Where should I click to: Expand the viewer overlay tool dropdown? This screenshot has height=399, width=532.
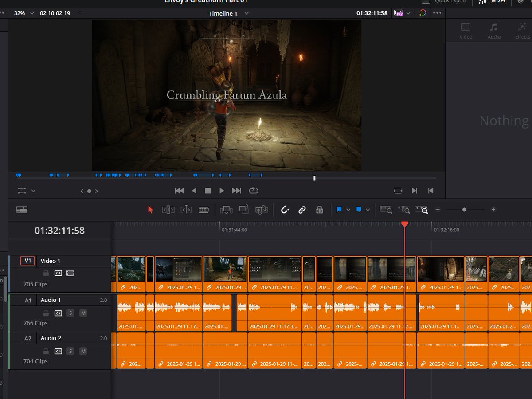pos(33,191)
